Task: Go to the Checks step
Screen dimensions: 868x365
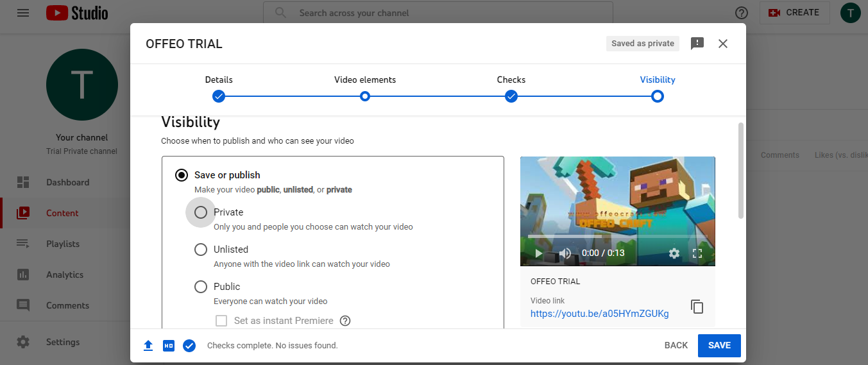Action: 511,89
